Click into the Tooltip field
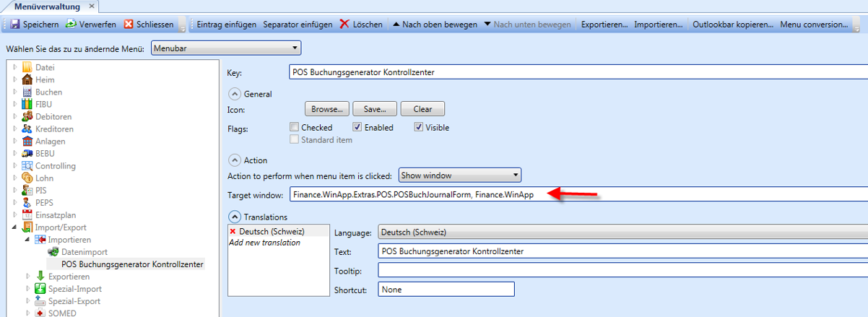 (622, 270)
